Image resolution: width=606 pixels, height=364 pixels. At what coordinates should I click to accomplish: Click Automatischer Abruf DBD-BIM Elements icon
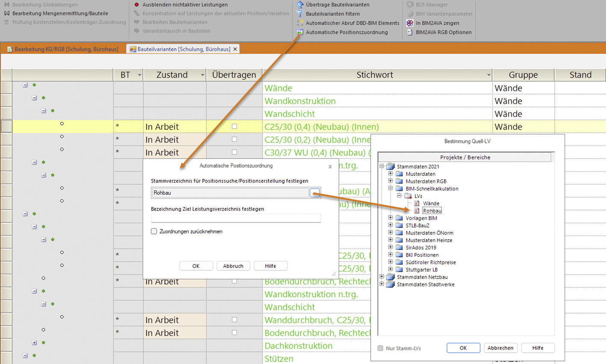(300, 23)
